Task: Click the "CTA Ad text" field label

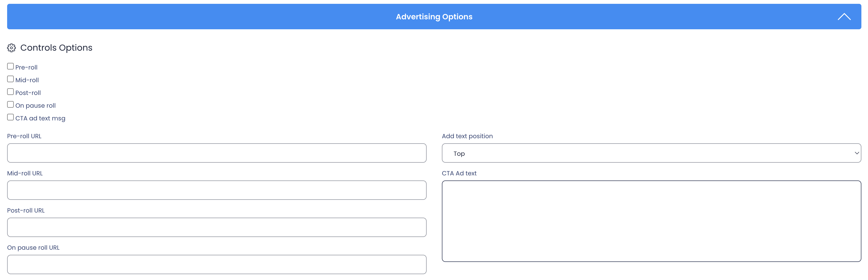Action: tap(459, 173)
